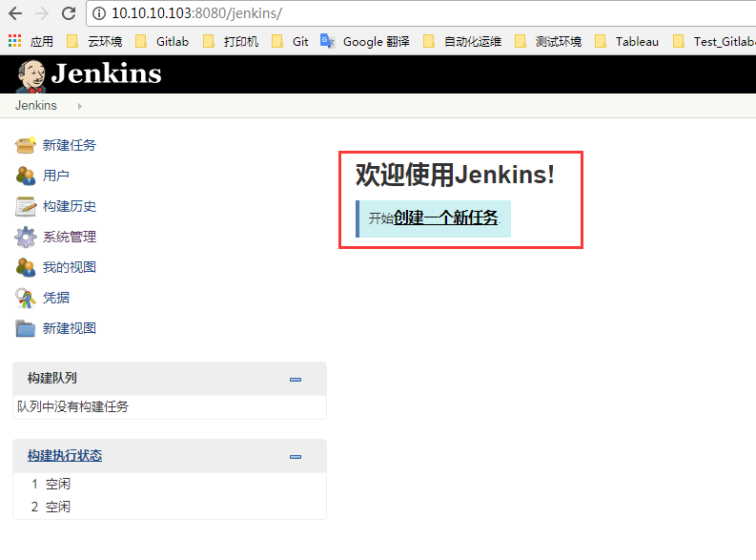Click the 创建一个新任务 link
The height and width of the screenshot is (560, 756).
click(x=445, y=218)
